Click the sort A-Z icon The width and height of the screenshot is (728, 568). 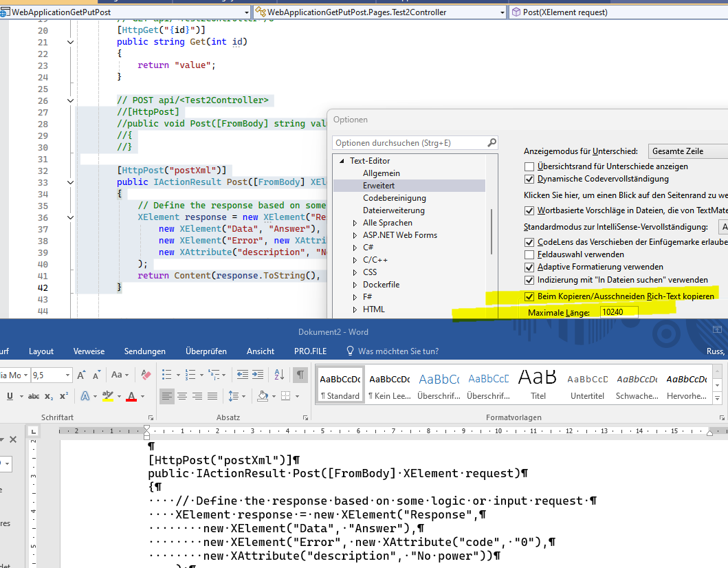[279, 375]
